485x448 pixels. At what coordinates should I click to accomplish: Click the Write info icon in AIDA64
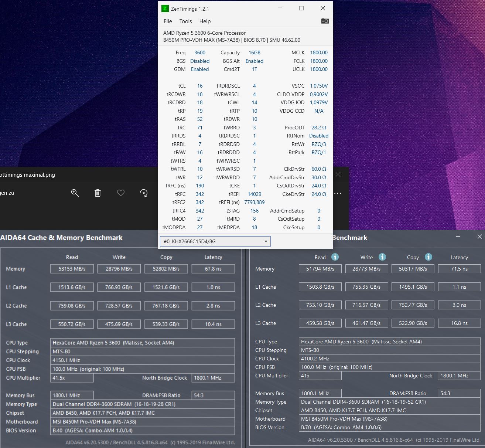pyautogui.click(x=382, y=257)
